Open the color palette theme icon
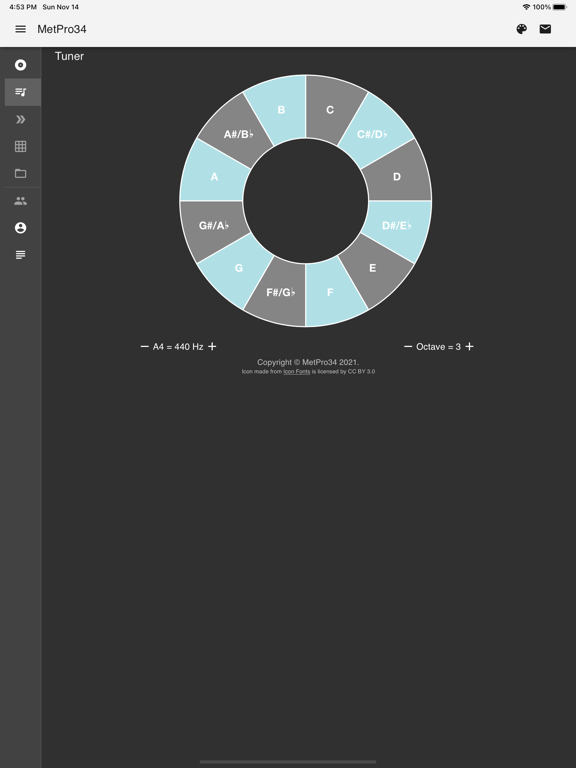Viewport: 576px width, 768px height. (x=522, y=29)
